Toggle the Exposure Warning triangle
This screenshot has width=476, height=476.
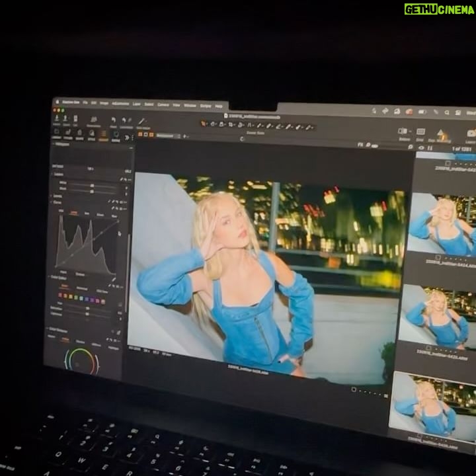[440, 133]
